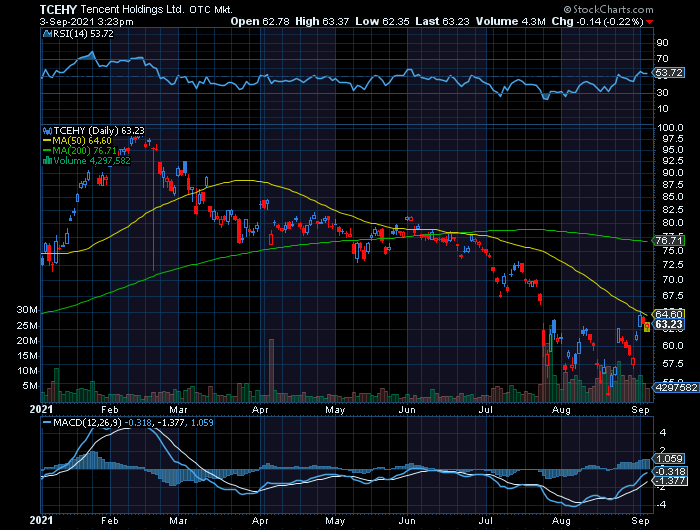Click the 5M volume axis label
This screenshot has height=530, width=700.
pyautogui.click(x=29, y=386)
